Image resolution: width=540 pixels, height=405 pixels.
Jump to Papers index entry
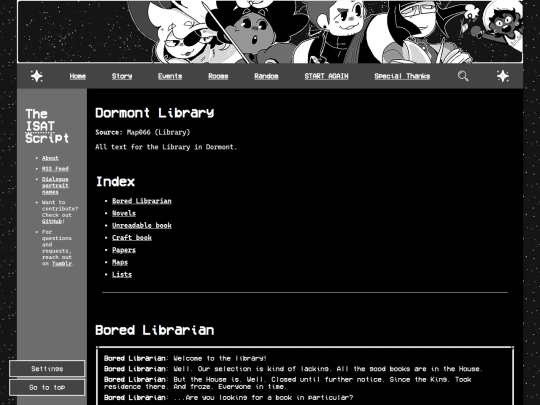coord(124,250)
